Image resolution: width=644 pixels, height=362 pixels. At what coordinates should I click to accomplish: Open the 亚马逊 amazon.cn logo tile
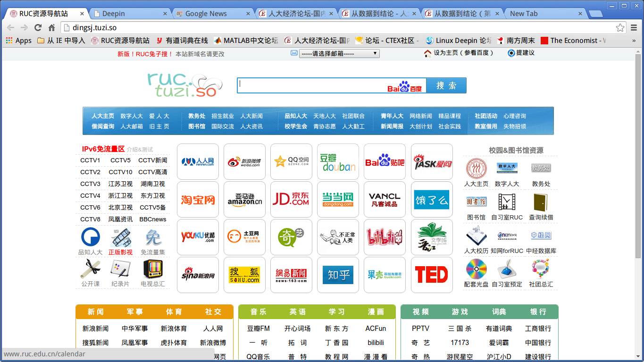pos(244,200)
